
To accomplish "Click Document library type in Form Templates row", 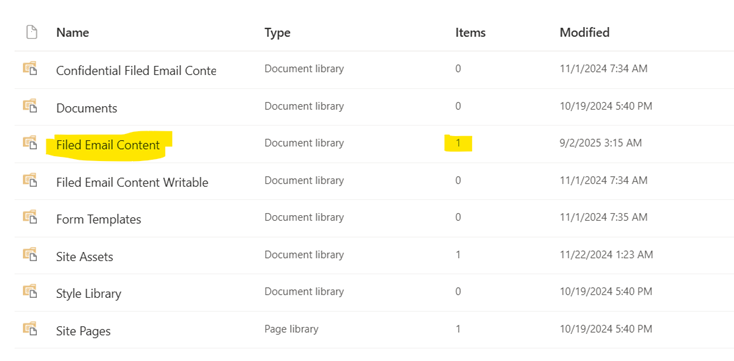I will (304, 217).
